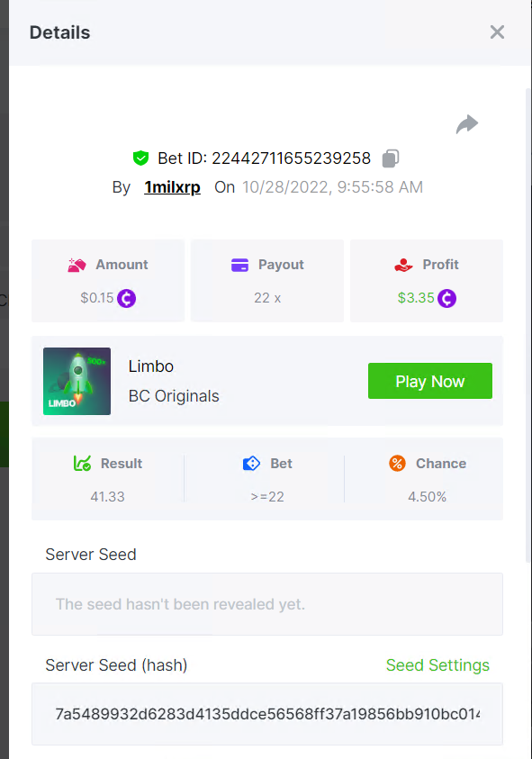This screenshot has width=532, height=759.
Task: Click the purple Payout card icon
Action: coord(239,266)
